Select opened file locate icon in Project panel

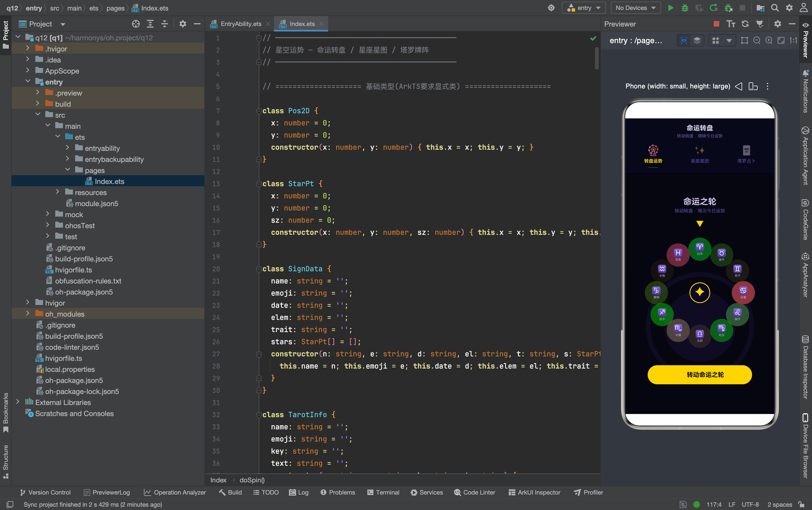pyautogui.click(x=136, y=23)
